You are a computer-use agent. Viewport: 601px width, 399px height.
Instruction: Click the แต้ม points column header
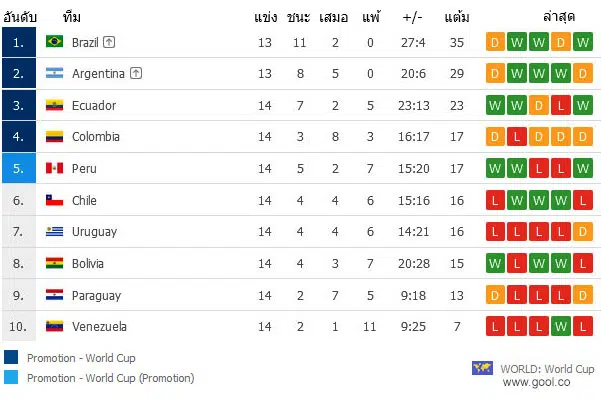point(457,17)
